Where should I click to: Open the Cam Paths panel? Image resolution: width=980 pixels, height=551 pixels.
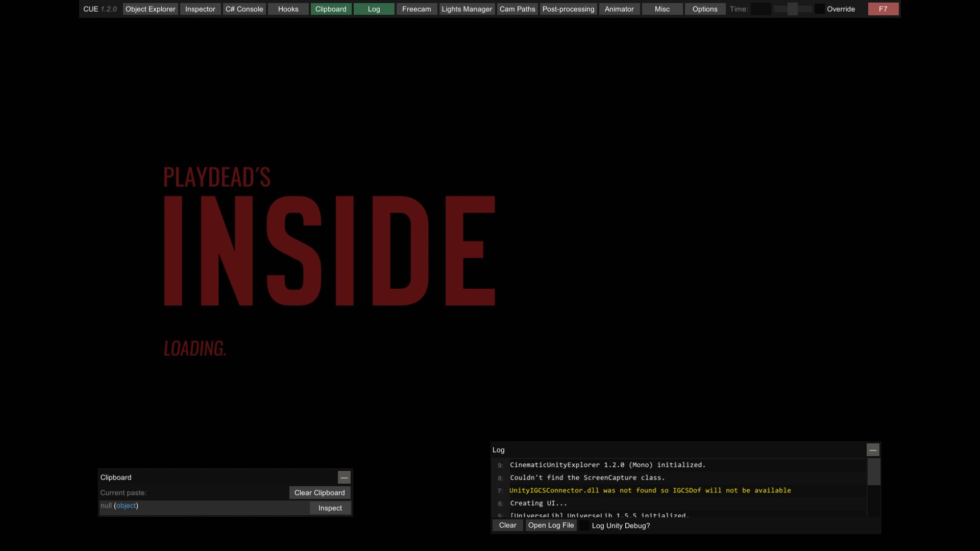517,9
